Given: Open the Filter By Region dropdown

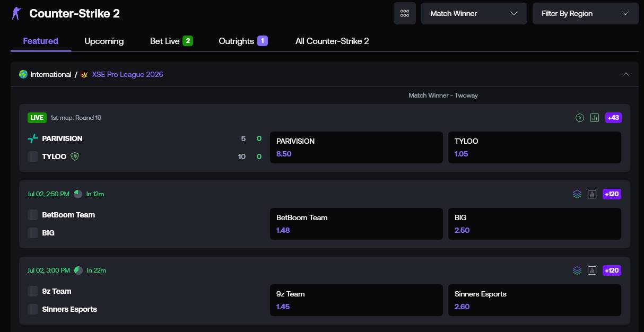Looking at the screenshot, I should coord(586,13).
